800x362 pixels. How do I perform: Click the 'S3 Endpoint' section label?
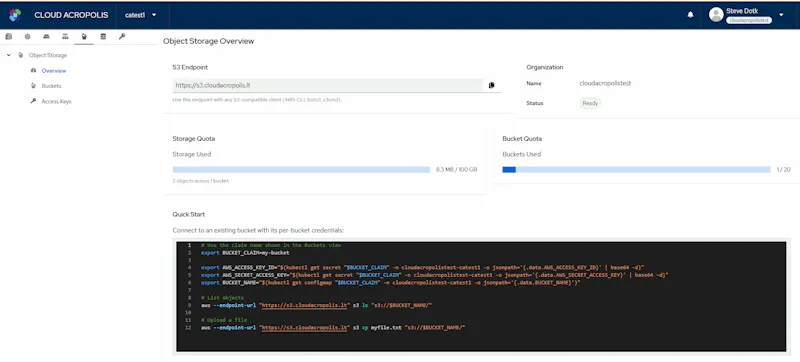(190, 67)
